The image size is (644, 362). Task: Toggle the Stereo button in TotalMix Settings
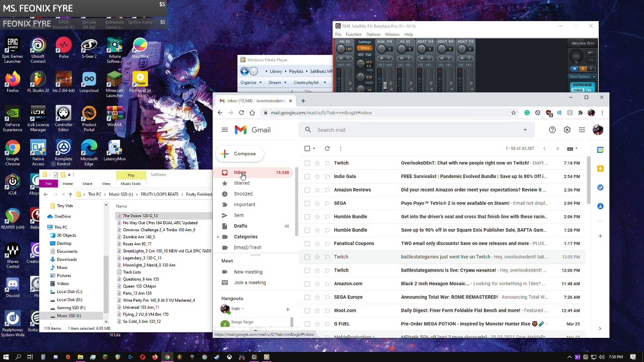click(364, 48)
